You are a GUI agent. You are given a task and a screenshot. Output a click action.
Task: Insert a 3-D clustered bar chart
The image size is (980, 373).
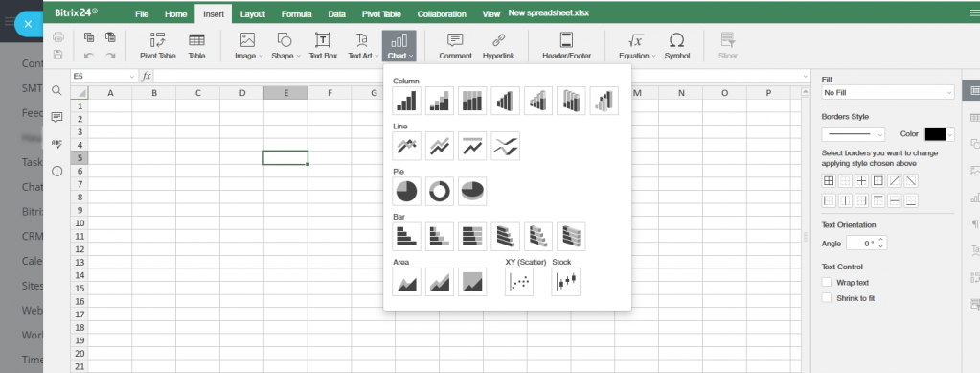(505, 237)
